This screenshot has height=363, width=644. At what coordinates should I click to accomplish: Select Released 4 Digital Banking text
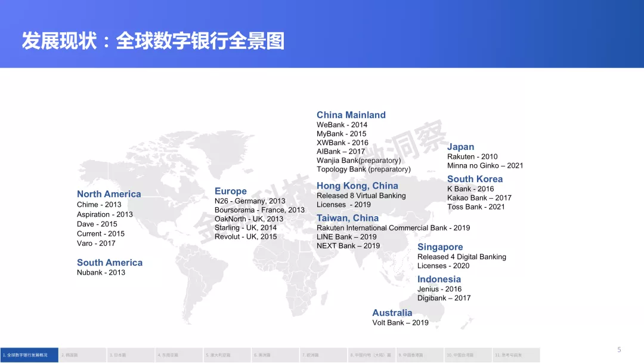pos(462,257)
